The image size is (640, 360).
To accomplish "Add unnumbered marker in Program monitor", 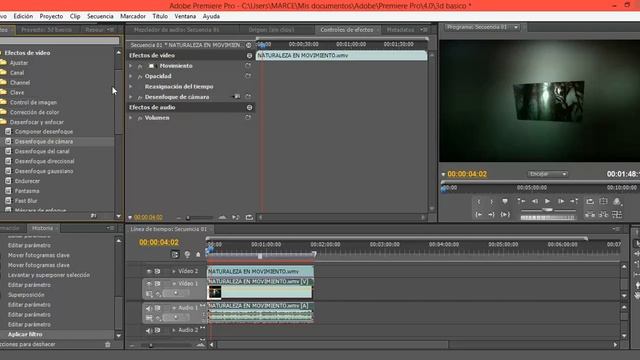I will pos(505,202).
